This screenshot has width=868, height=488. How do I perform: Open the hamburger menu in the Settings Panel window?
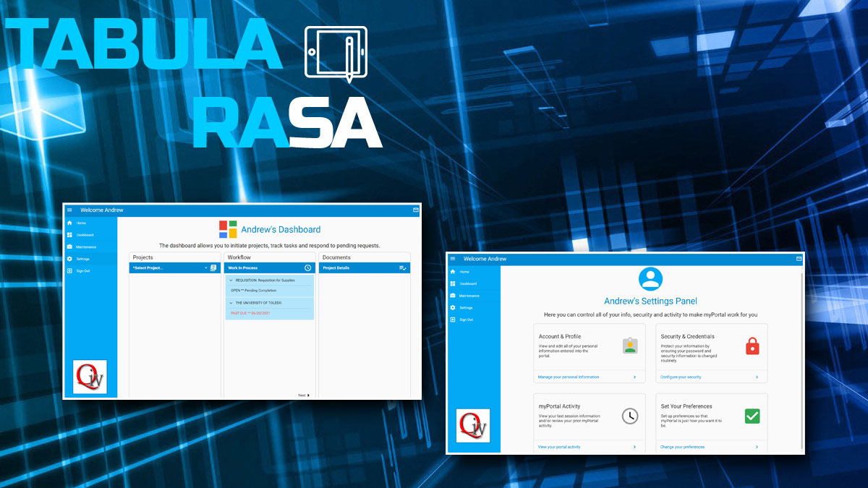453,259
